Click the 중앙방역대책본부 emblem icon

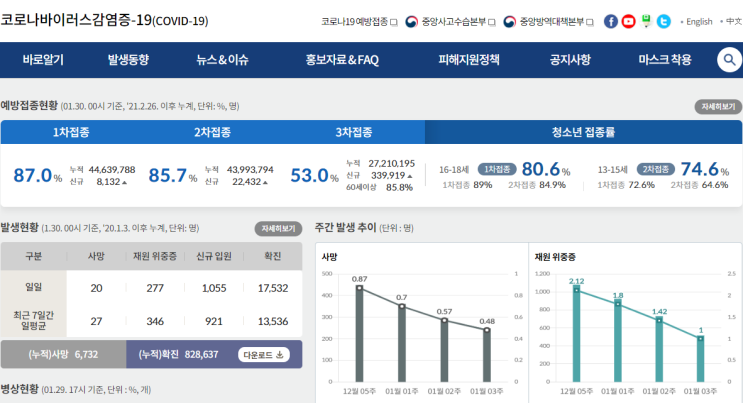point(509,22)
